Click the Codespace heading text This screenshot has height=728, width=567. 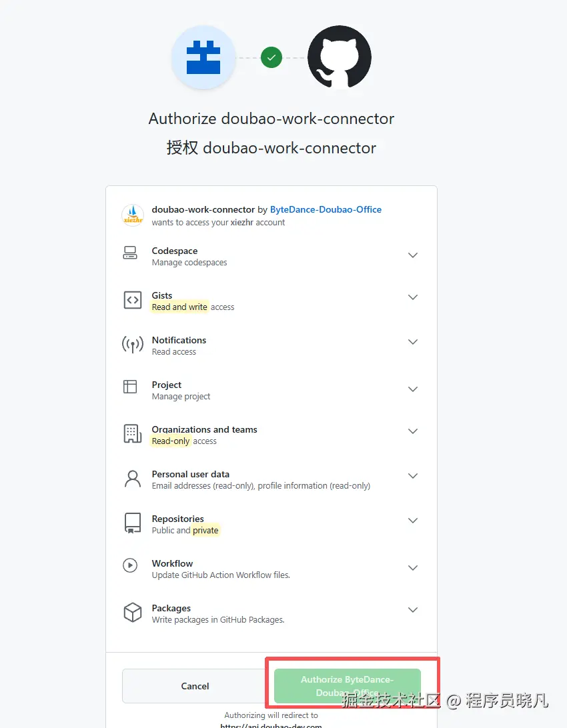pos(175,251)
